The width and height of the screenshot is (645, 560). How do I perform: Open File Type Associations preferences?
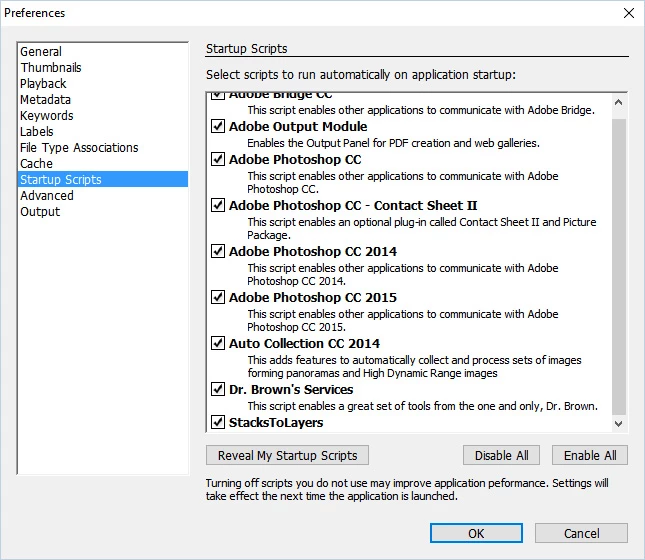103,148
